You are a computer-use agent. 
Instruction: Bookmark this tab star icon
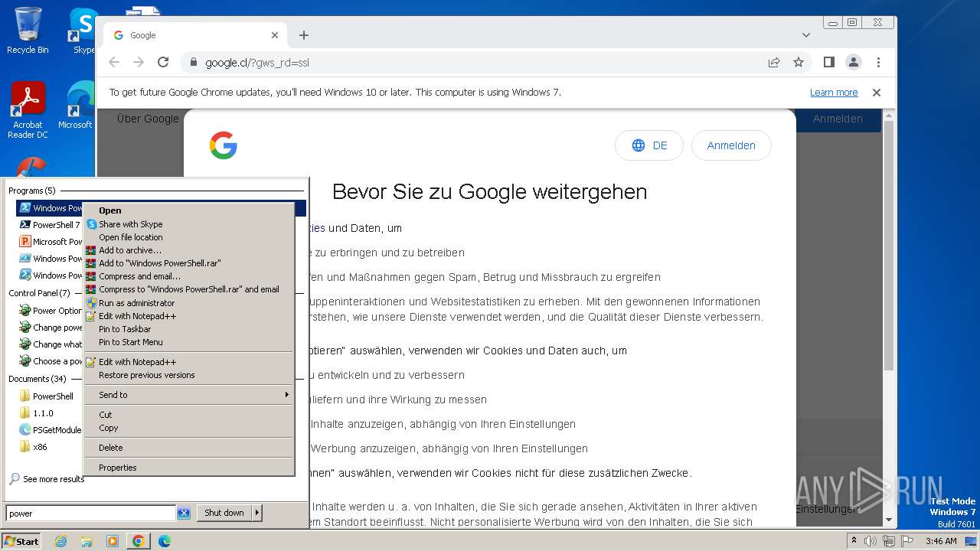799,62
